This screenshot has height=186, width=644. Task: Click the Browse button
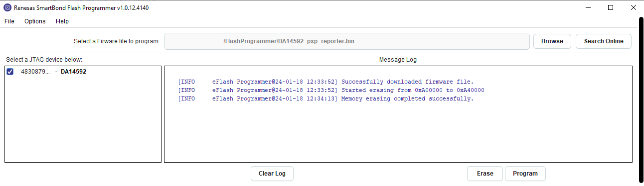(552, 41)
